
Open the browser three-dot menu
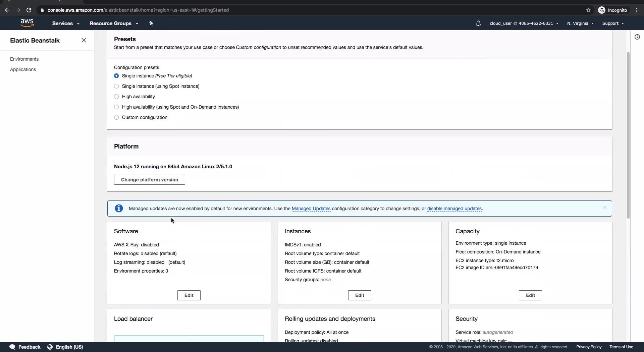(x=637, y=10)
